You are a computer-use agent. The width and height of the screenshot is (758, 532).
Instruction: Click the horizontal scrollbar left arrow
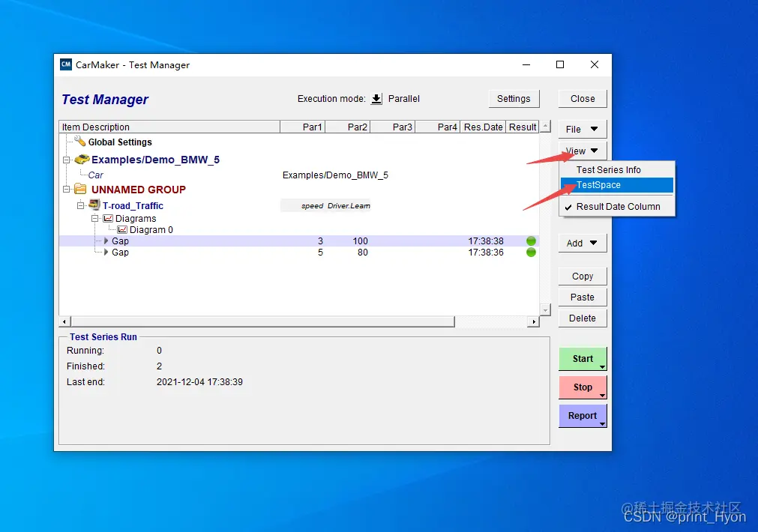(64, 321)
